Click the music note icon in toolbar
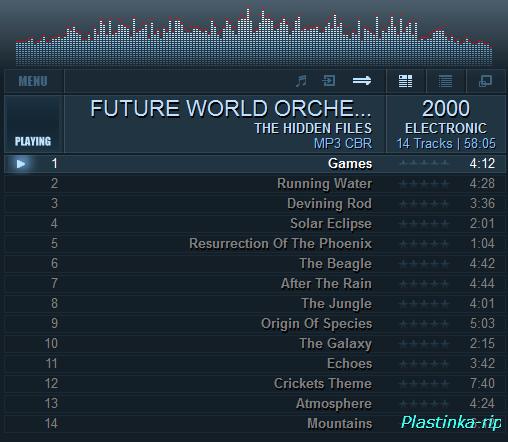The image size is (508, 442). click(x=301, y=81)
